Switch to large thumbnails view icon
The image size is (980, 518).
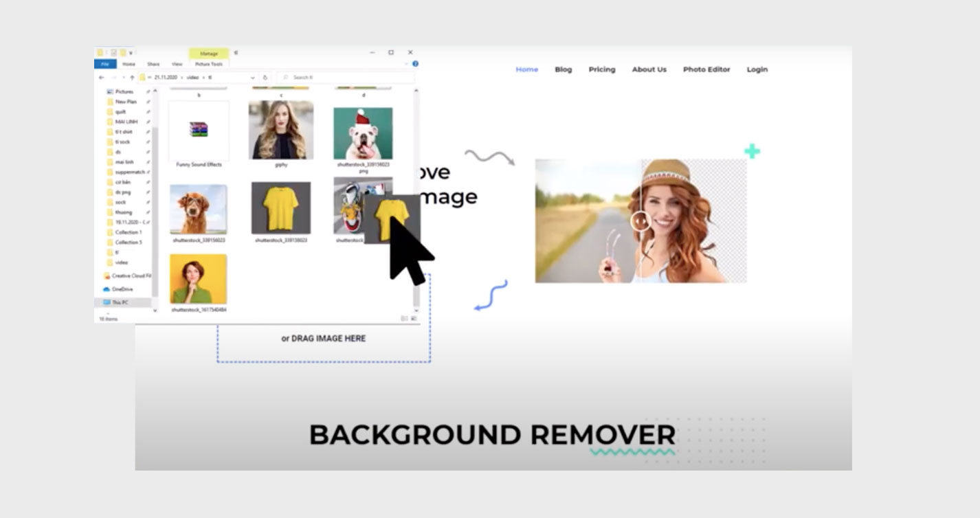[x=414, y=319]
